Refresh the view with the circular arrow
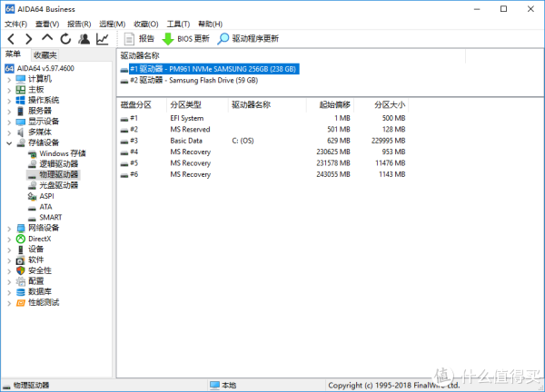Screen dimensions: 545x392 [65, 39]
